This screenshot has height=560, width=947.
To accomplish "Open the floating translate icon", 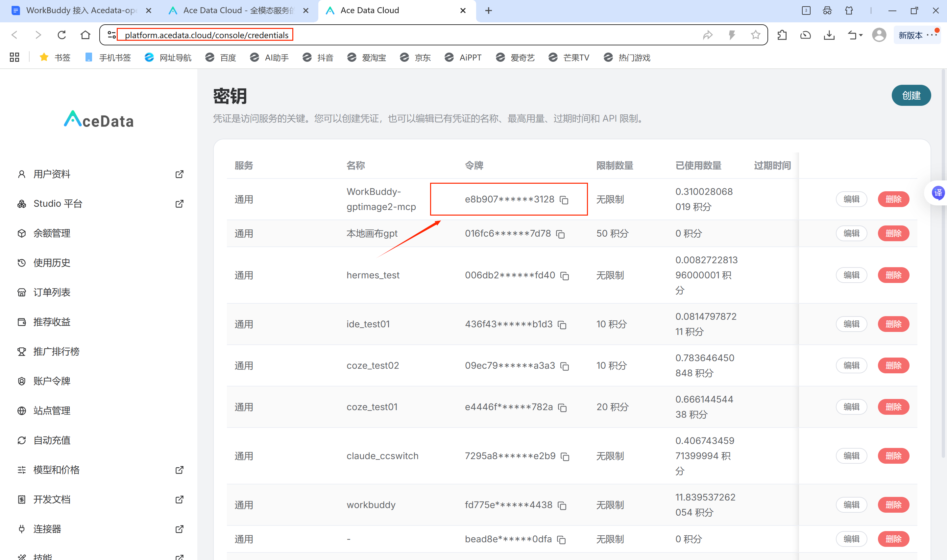I will [938, 193].
